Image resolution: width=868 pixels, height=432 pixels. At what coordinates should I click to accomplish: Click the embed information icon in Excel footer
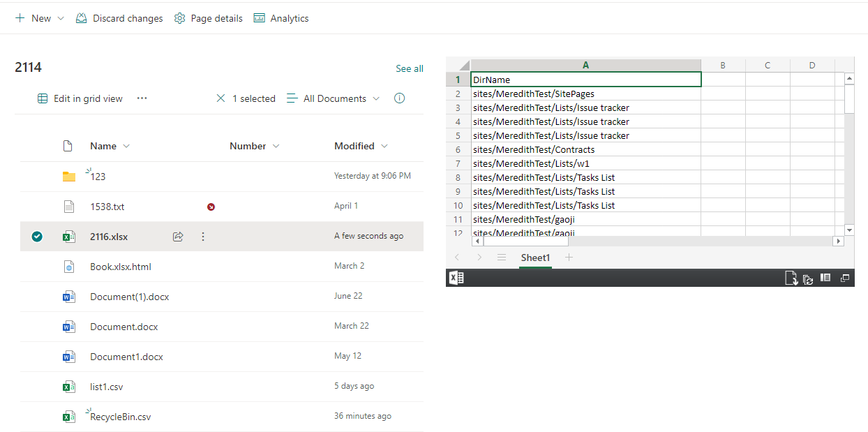(x=825, y=278)
